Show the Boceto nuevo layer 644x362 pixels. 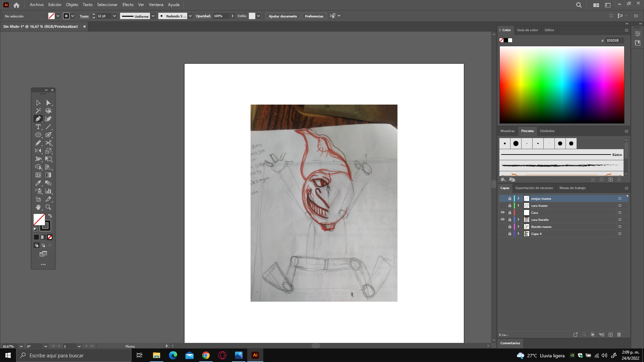pyautogui.click(x=502, y=227)
